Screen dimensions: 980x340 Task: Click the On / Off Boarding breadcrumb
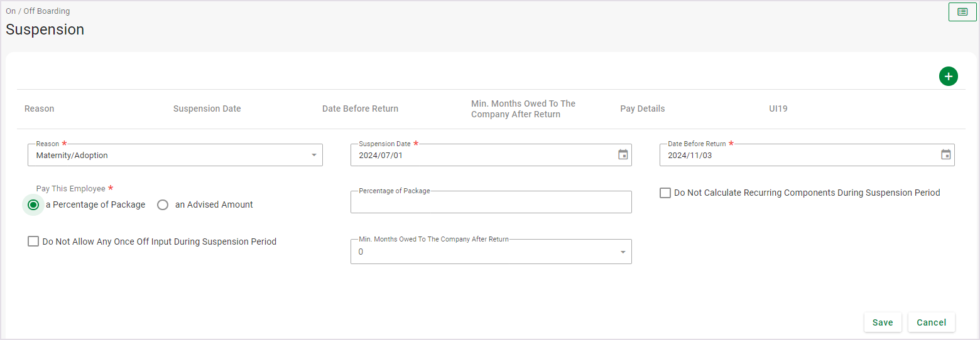coord(38,11)
